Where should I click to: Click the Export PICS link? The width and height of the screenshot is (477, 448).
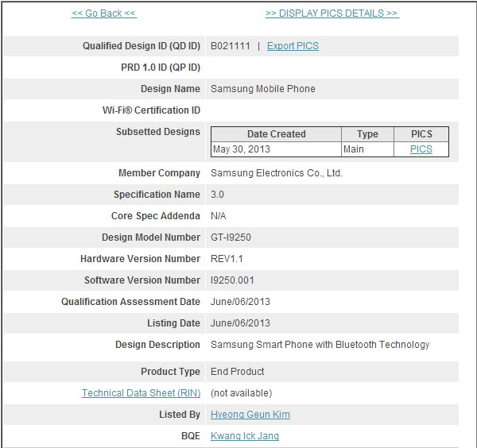[x=293, y=46]
